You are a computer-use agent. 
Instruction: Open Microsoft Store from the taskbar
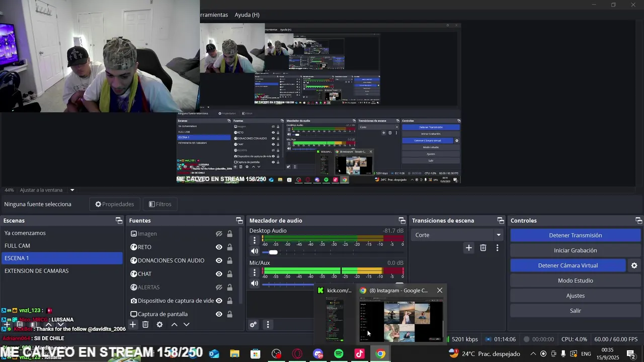click(x=256, y=354)
